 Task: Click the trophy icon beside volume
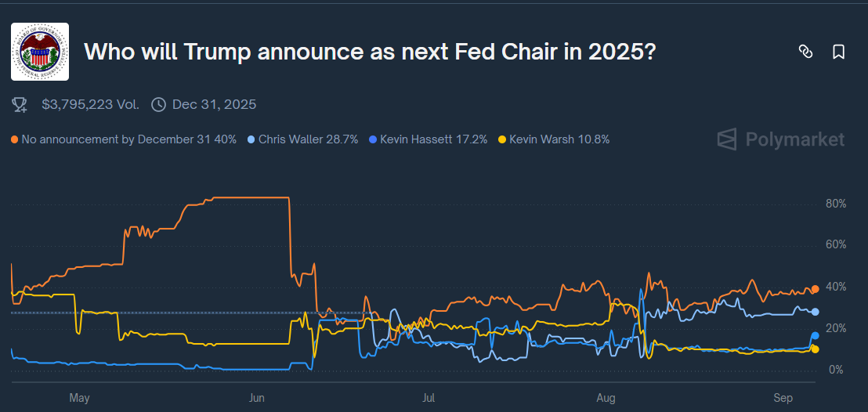coord(20,104)
